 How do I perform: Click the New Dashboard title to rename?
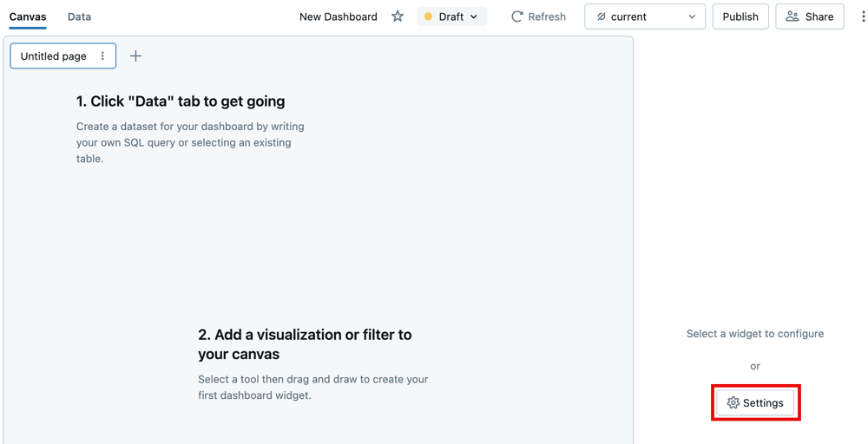(339, 16)
